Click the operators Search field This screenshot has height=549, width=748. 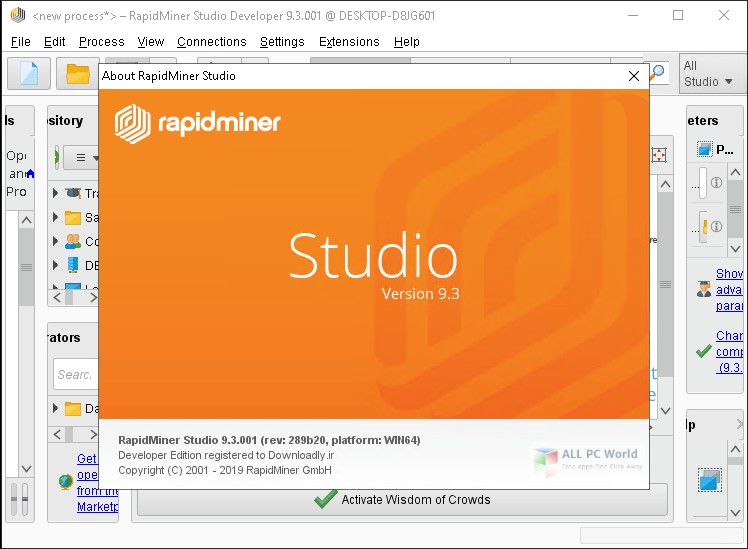[x=75, y=374]
